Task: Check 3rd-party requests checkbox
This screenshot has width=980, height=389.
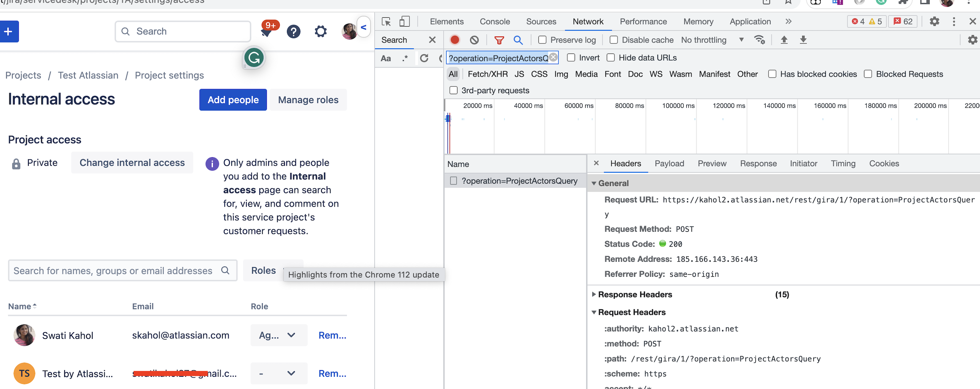Action: pos(453,90)
